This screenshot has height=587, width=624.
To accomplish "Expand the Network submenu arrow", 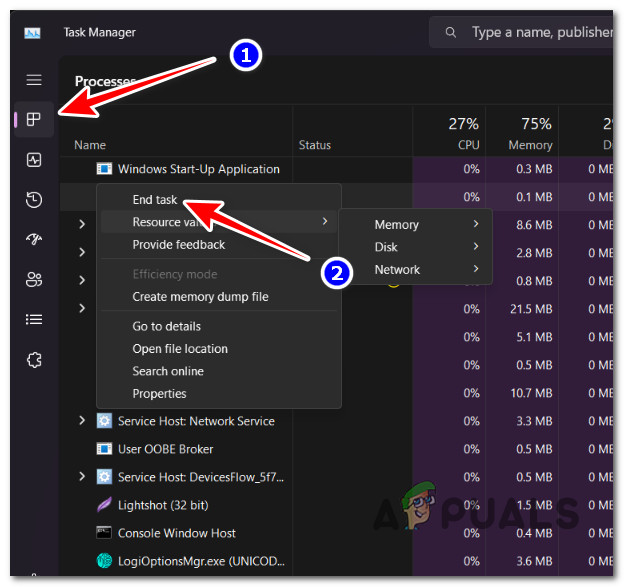I will coord(476,269).
